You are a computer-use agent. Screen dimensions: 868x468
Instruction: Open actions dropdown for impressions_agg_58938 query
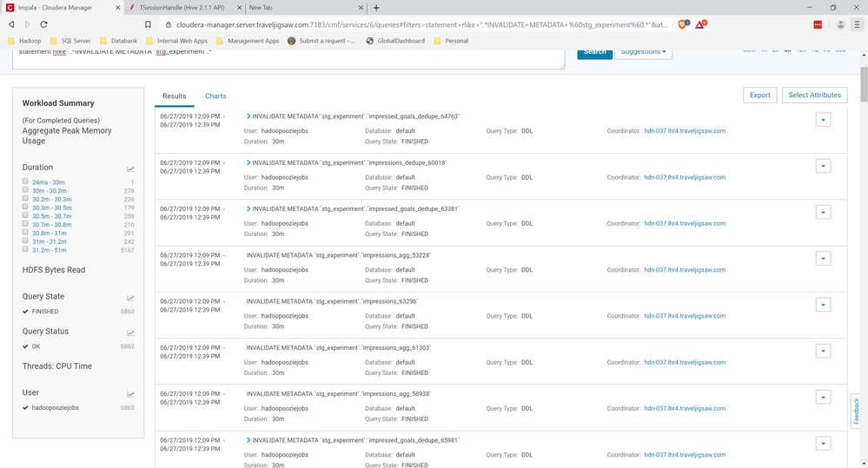pos(823,397)
